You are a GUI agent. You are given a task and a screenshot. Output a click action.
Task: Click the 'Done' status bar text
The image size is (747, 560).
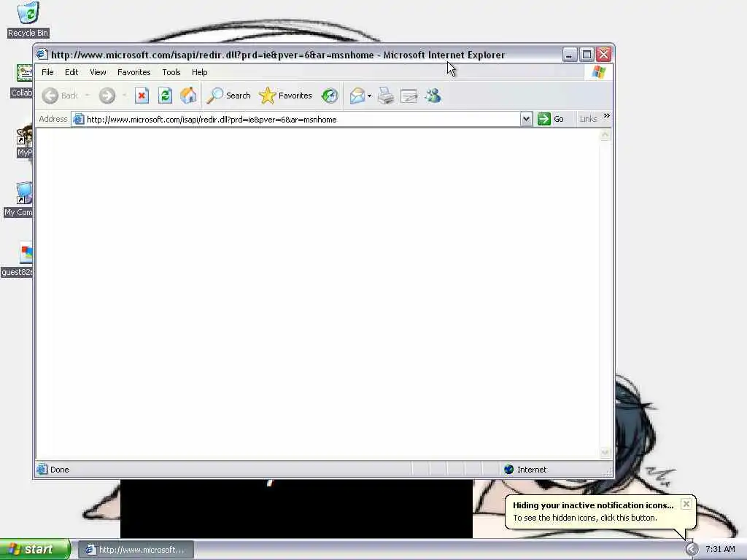pyautogui.click(x=60, y=470)
